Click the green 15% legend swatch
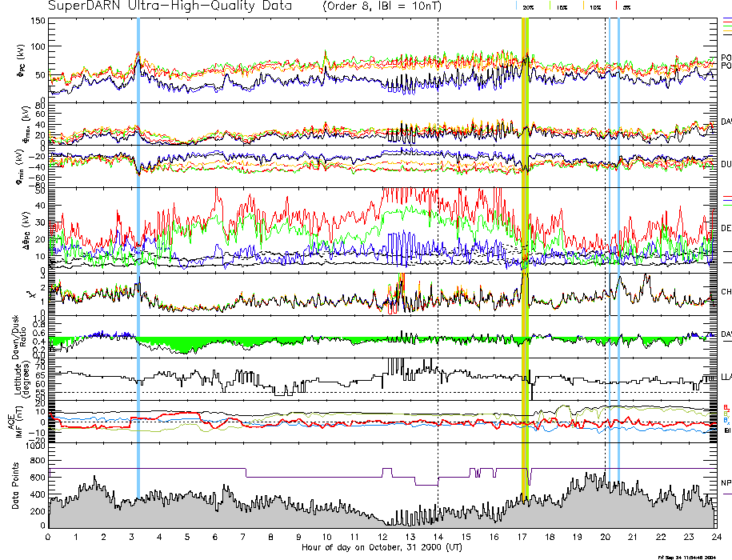732x560 pixels. coord(550,6)
